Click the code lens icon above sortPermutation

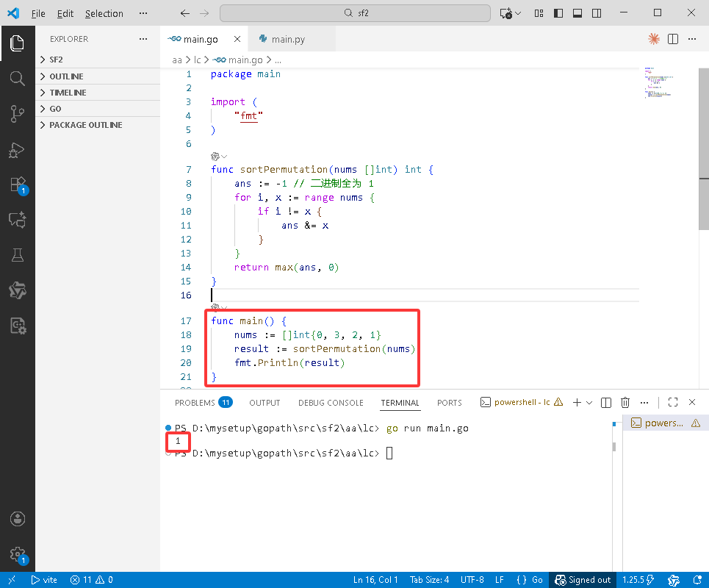tap(215, 157)
